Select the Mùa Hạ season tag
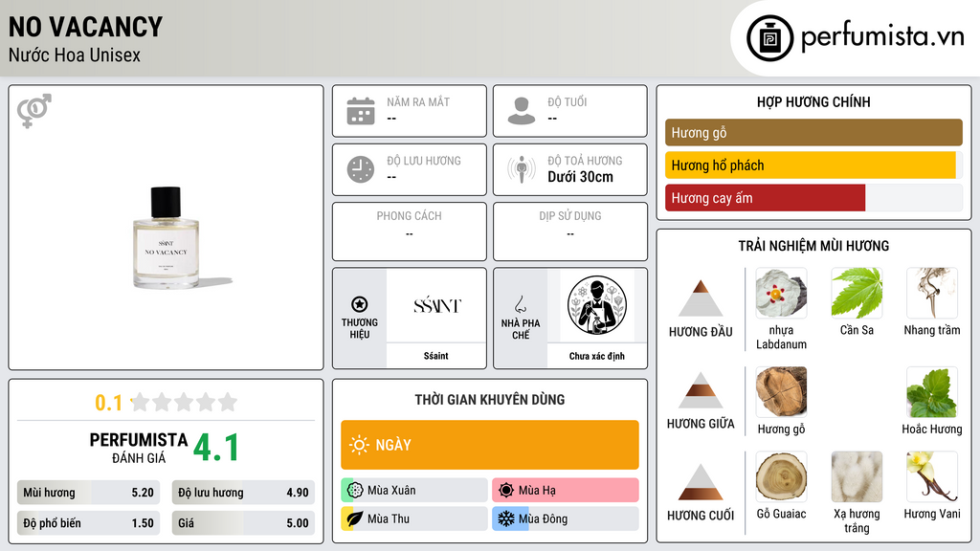 tap(565, 491)
